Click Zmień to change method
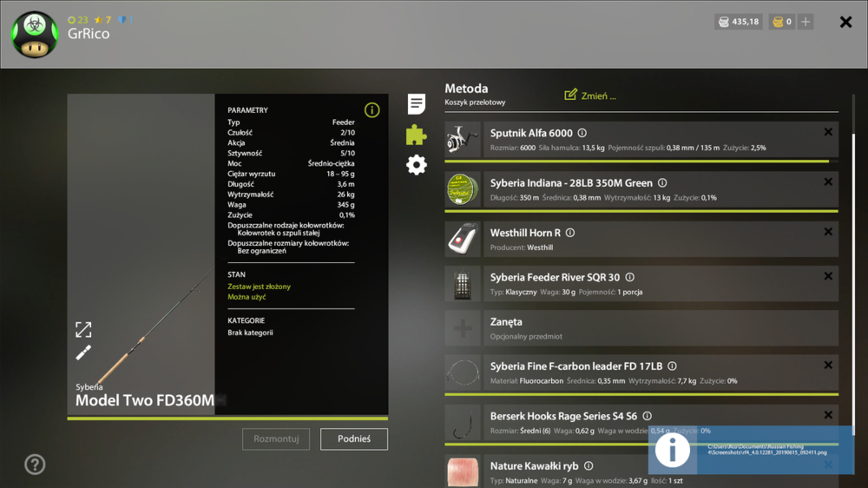The height and width of the screenshot is (488, 868). click(590, 96)
